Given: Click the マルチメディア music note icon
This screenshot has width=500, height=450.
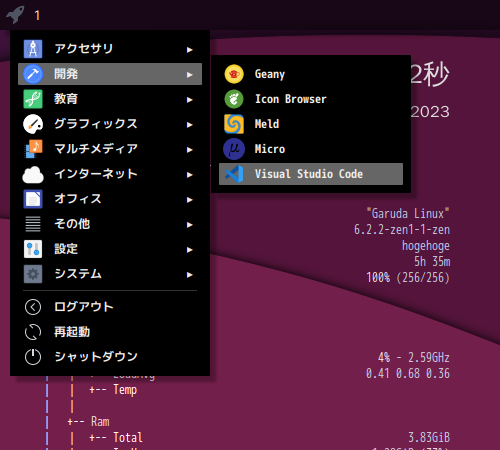Looking at the screenshot, I should [33, 149].
